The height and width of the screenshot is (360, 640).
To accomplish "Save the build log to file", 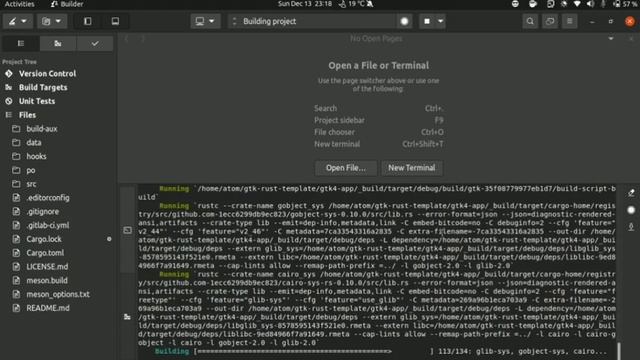I will 631,227.
